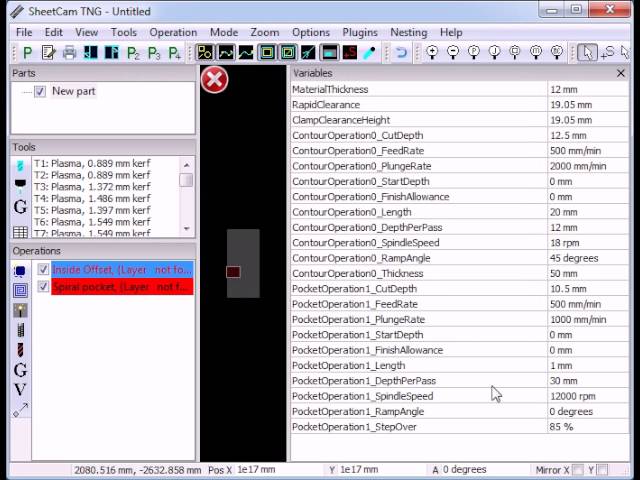Image resolution: width=640 pixels, height=480 pixels.
Task: Click the blue pen highlighter icon
Action: click(x=370, y=53)
